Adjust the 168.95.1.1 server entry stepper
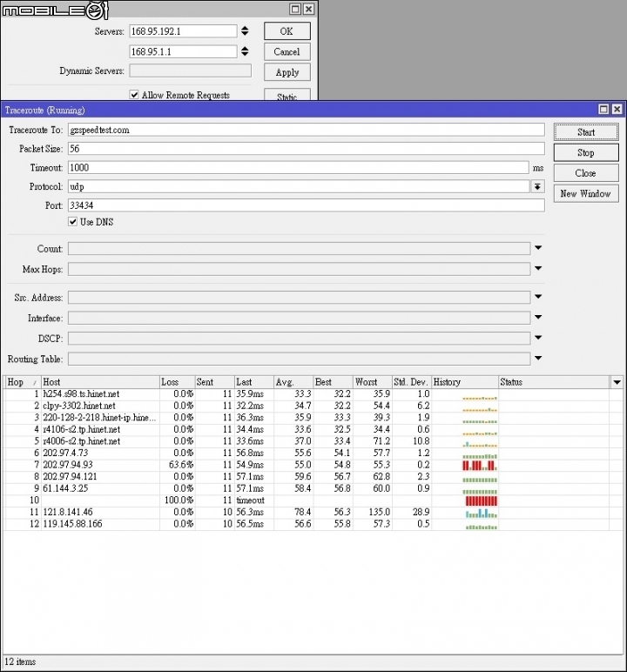627x672 pixels. (245, 51)
